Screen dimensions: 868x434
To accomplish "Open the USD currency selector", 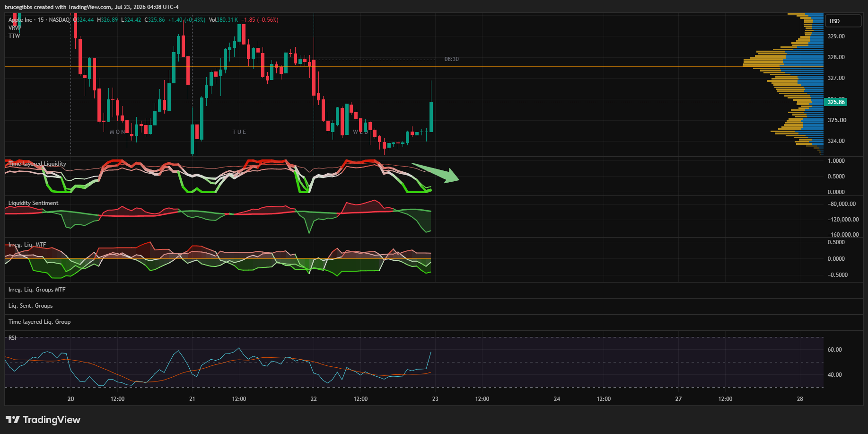I will 843,21.
